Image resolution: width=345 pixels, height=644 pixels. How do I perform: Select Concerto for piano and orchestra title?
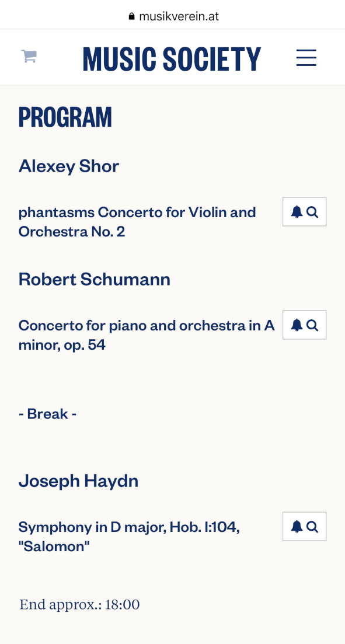(x=147, y=335)
